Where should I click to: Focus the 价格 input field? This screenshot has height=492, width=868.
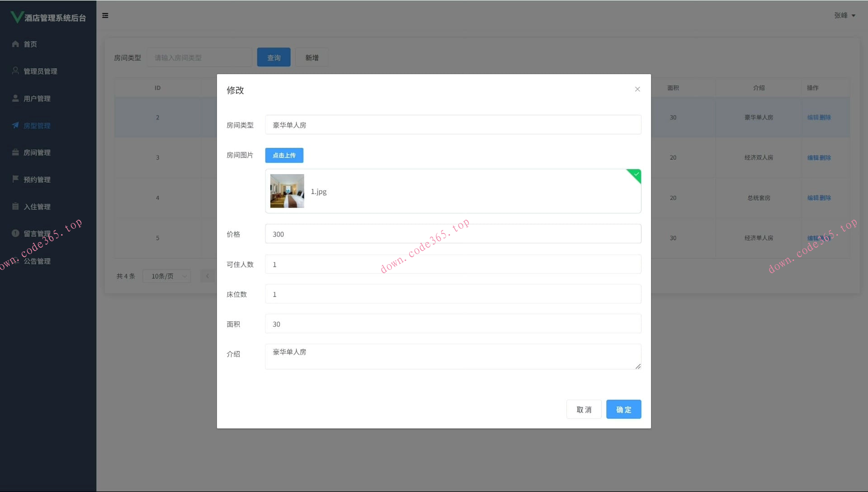point(453,234)
